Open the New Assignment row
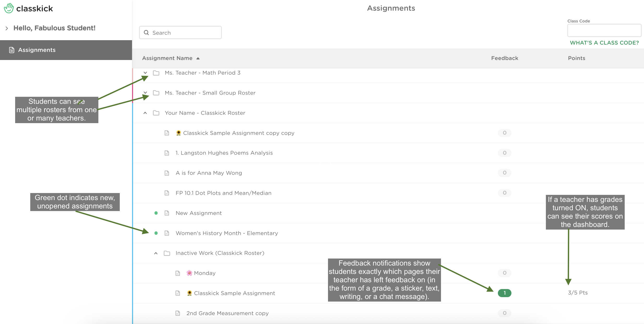Image resolution: width=644 pixels, height=324 pixels. (x=388, y=213)
